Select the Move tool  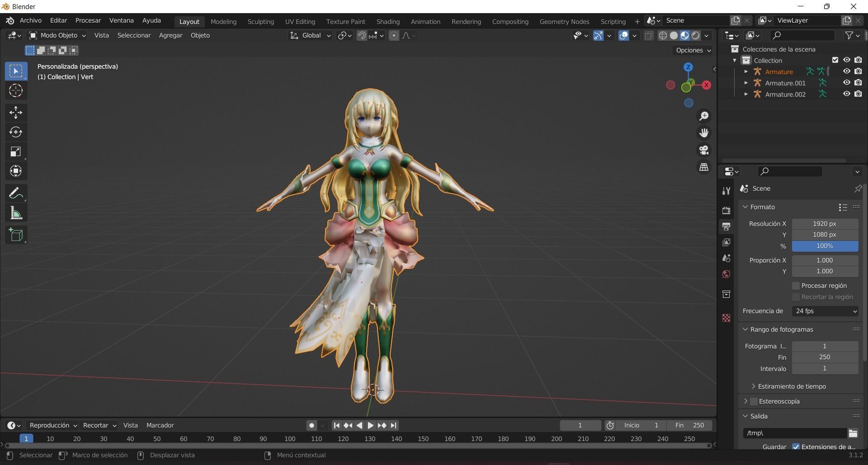tap(16, 113)
